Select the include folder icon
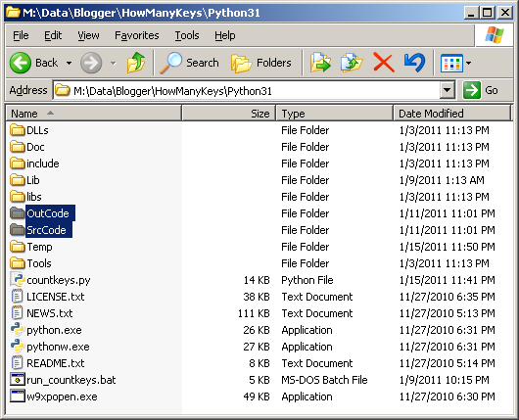This screenshot has height=420, width=519. coord(18,163)
